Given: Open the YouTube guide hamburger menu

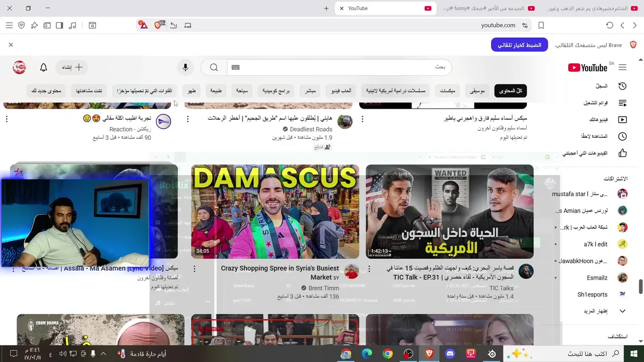Looking at the screenshot, I should [623, 67].
